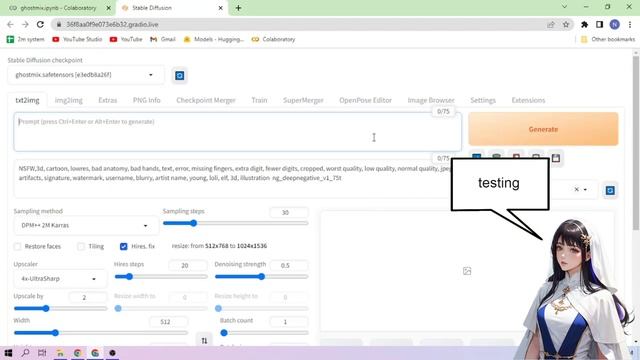Click the browser address bar URL
The width and height of the screenshot is (640, 360).
(113, 24)
